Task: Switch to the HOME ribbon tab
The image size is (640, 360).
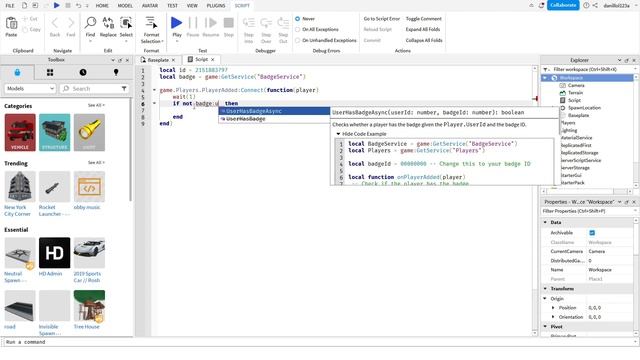Action: point(102,6)
